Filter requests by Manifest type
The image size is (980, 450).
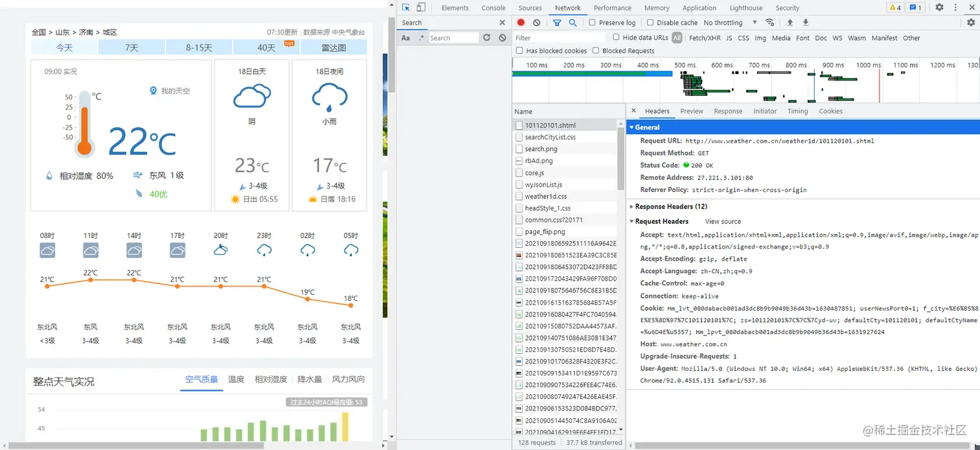tap(884, 38)
